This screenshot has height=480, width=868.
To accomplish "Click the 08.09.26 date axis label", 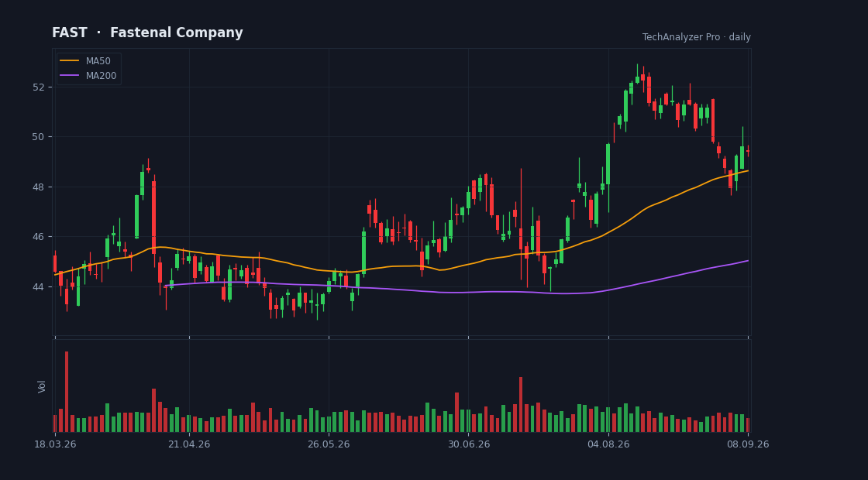I will pos(748,444).
